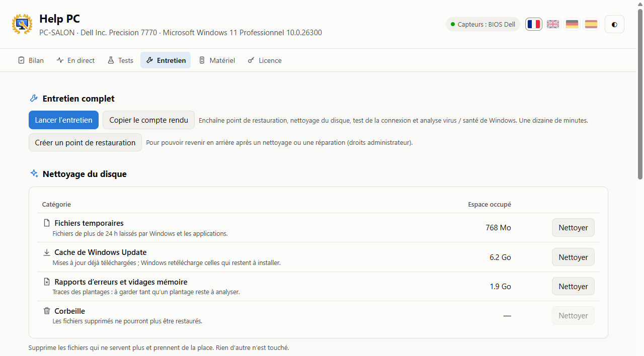Switch language to French flag
The height and width of the screenshot is (356, 644).
tap(534, 24)
